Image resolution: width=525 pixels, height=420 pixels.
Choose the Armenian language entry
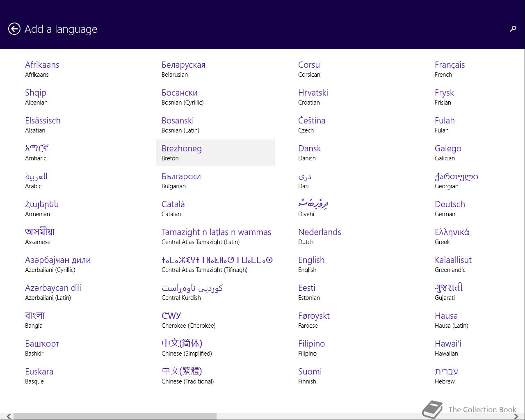pyautogui.click(x=79, y=208)
